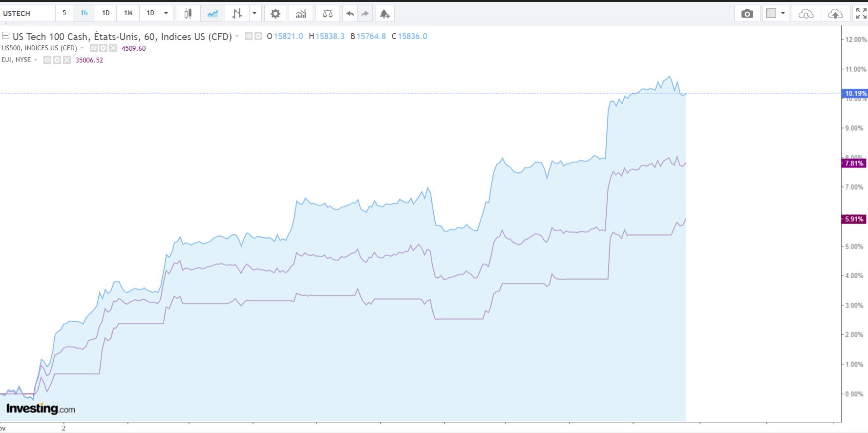
Task: Select the 5 minute interval
Action: click(x=64, y=13)
